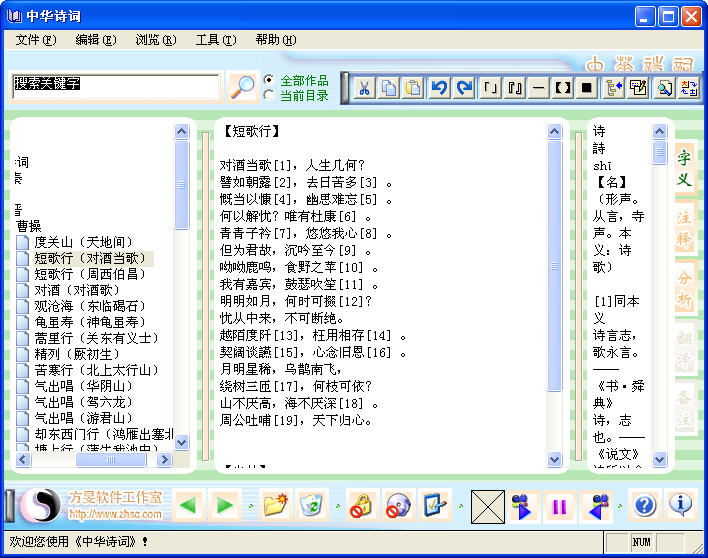Image resolution: width=708 pixels, height=558 pixels.
Task: Open the 工具(T) menu
Action: (216, 40)
